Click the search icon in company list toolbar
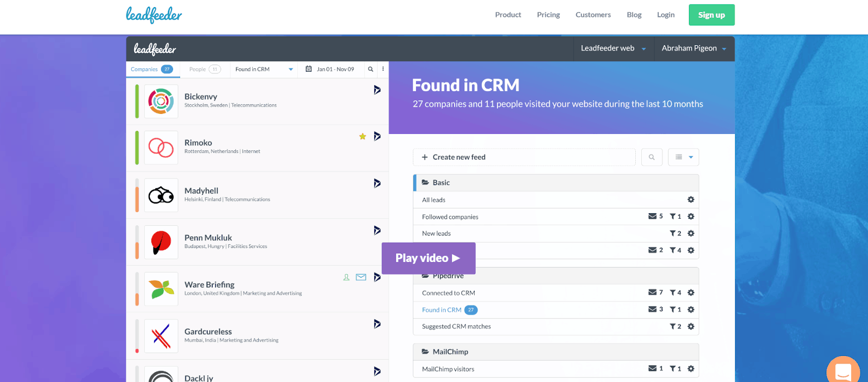 [371, 69]
